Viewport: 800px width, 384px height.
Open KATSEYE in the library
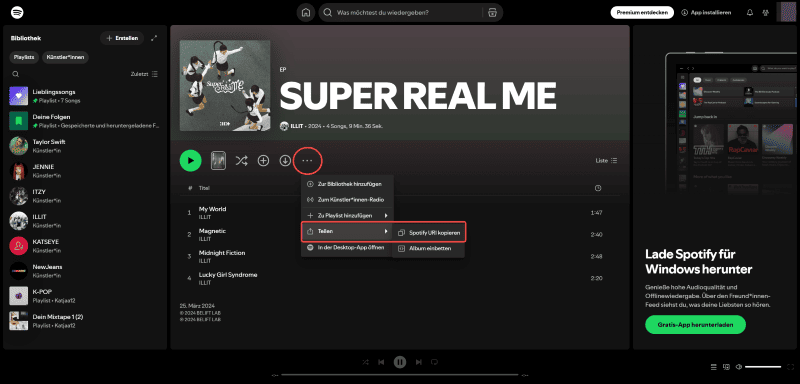pos(85,246)
